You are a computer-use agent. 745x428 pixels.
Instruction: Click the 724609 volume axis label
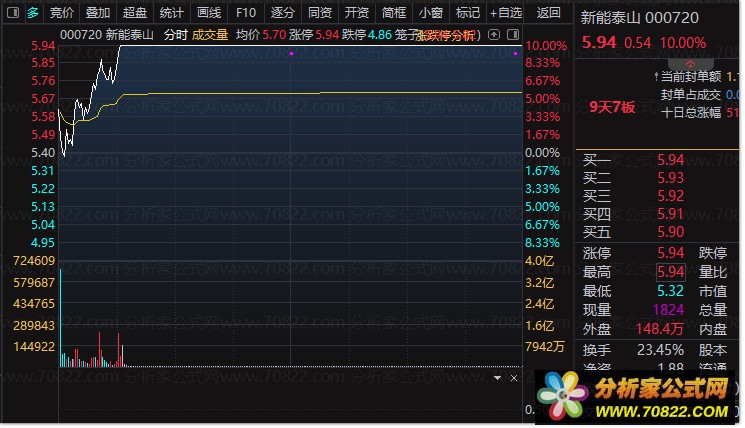[34, 261]
